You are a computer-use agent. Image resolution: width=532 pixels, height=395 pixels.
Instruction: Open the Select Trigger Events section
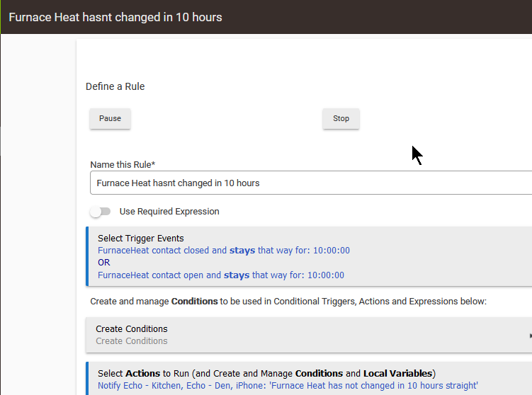[140, 239]
